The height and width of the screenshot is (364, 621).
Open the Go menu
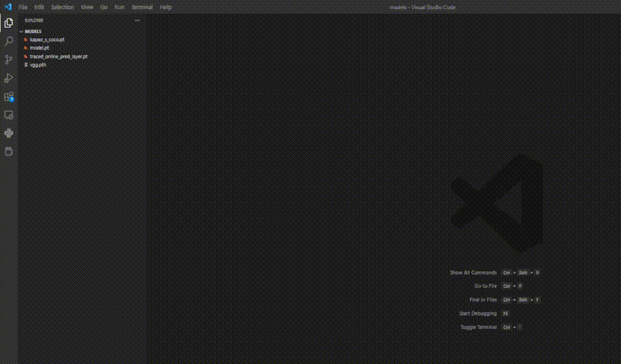click(x=104, y=7)
